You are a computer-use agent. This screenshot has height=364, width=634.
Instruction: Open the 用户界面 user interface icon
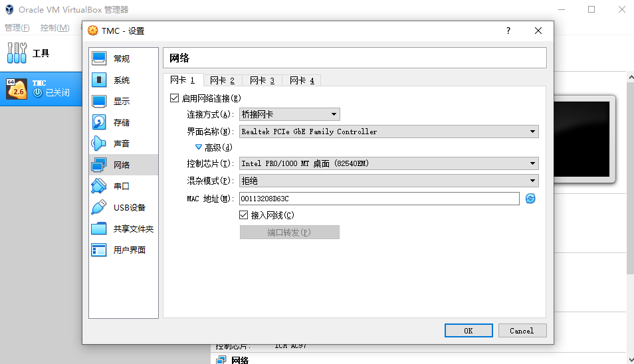point(99,250)
